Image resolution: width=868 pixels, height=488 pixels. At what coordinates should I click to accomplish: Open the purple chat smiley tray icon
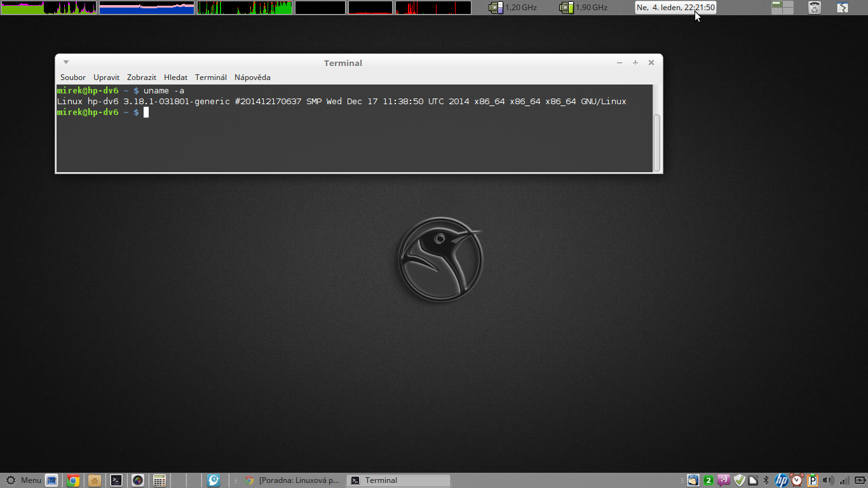[x=724, y=480]
